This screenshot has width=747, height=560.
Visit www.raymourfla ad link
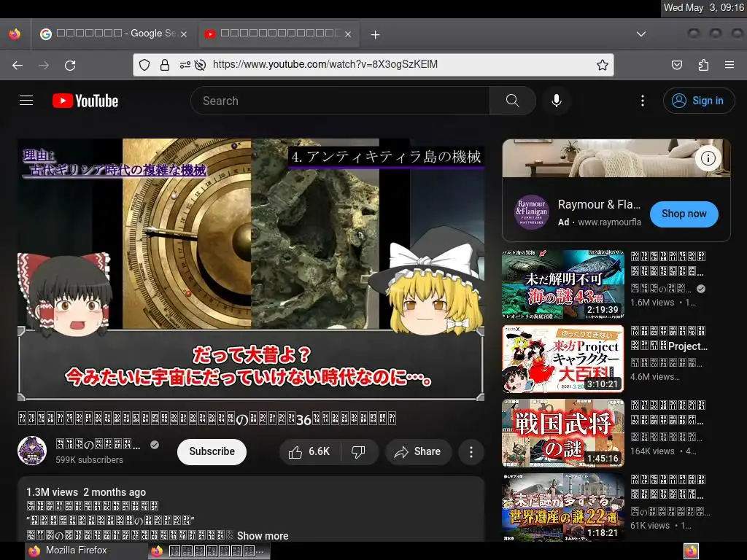pyautogui.click(x=609, y=222)
